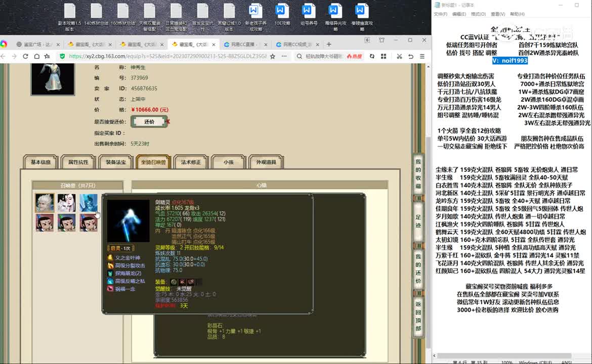Open the browser hamburger menu
This screenshot has height=364, width=592.
coord(422,56)
